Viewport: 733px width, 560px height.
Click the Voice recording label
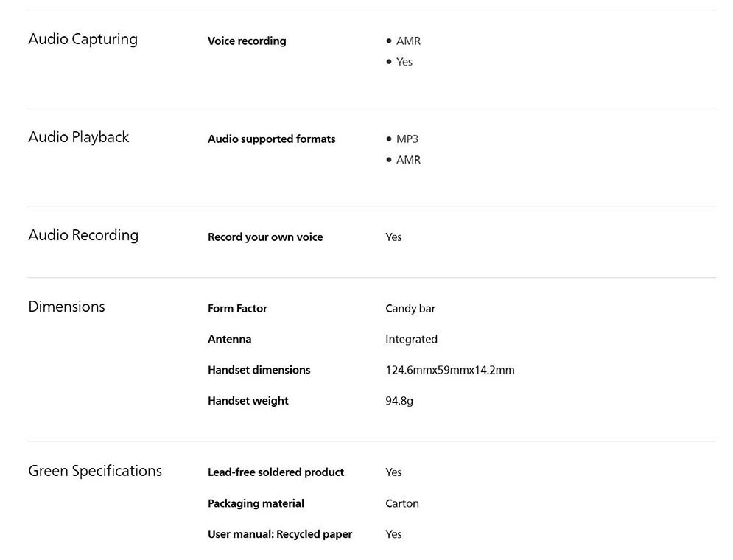tap(247, 41)
